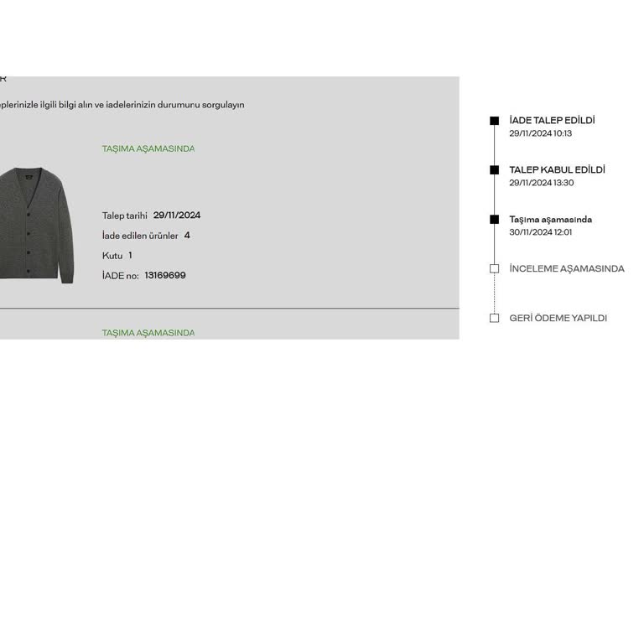Click the filled İADE TALEP EDİLDİ step marker
The width and height of the screenshot is (644, 644).
click(x=494, y=121)
